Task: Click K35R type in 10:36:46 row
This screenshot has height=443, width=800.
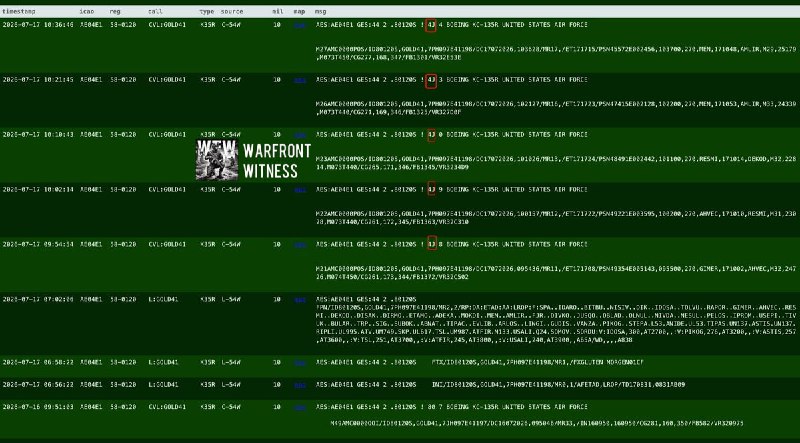Action: (x=208, y=24)
